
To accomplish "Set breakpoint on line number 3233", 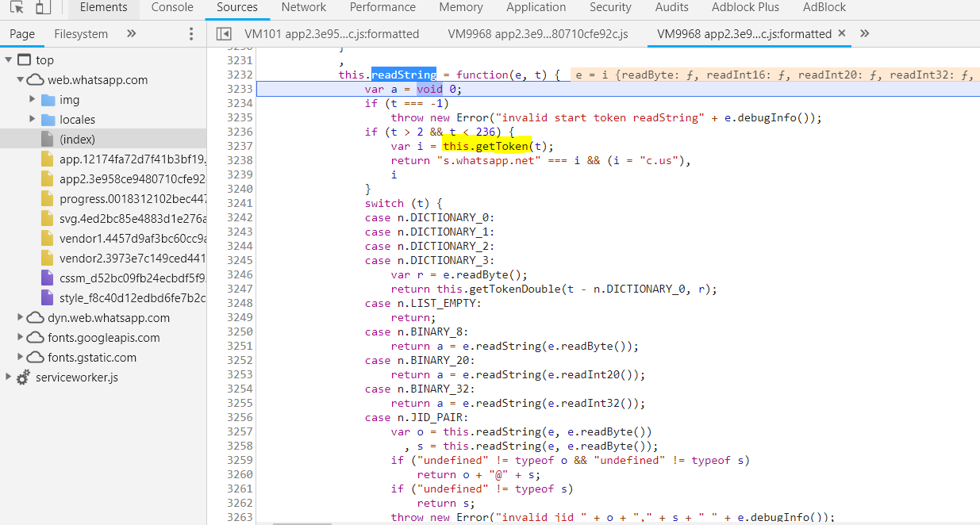I will tap(239, 89).
